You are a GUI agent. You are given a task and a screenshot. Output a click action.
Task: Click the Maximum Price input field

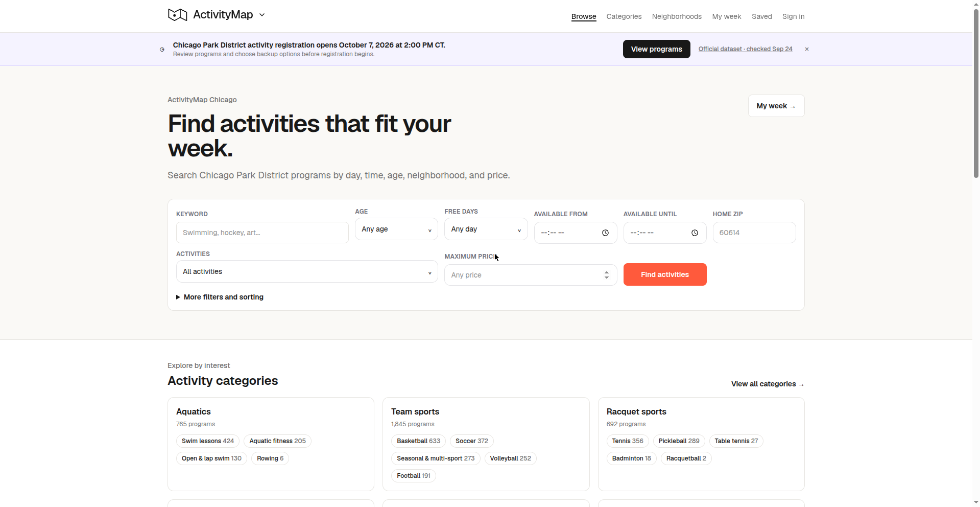[x=531, y=275]
